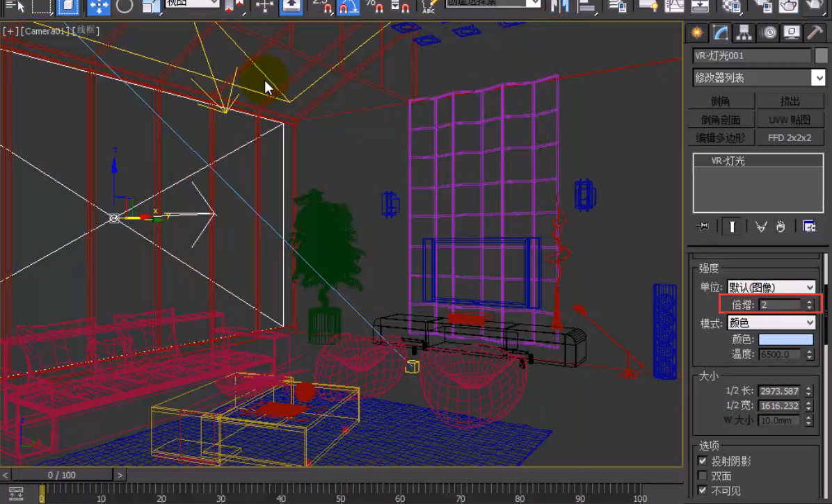Uncheck the 不可见 checkbox
The width and height of the screenshot is (832, 504).
703,491
